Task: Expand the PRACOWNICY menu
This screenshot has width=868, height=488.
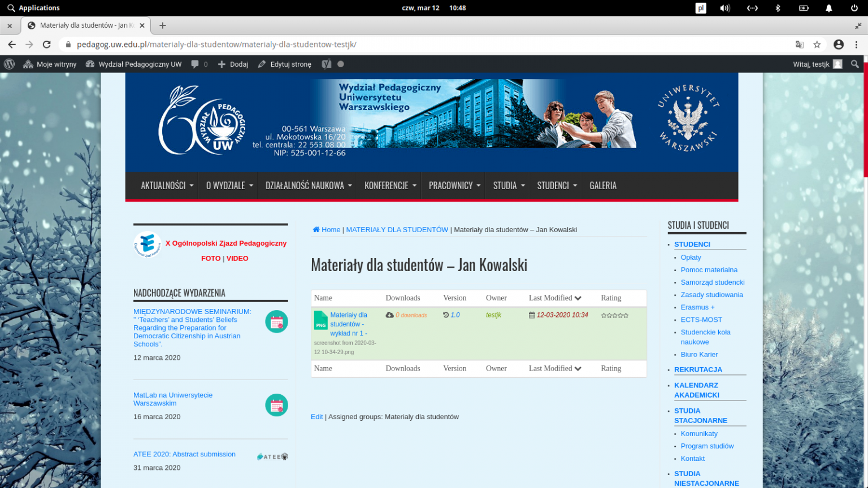Action: click(454, 185)
